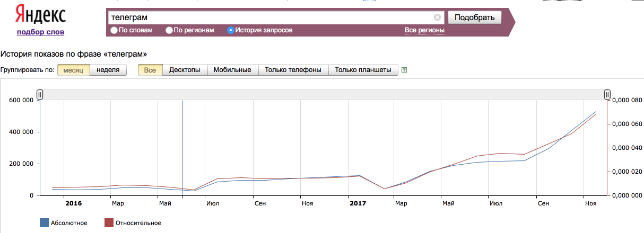
Task: Grab the right range slider handle
Action: click(x=607, y=94)
